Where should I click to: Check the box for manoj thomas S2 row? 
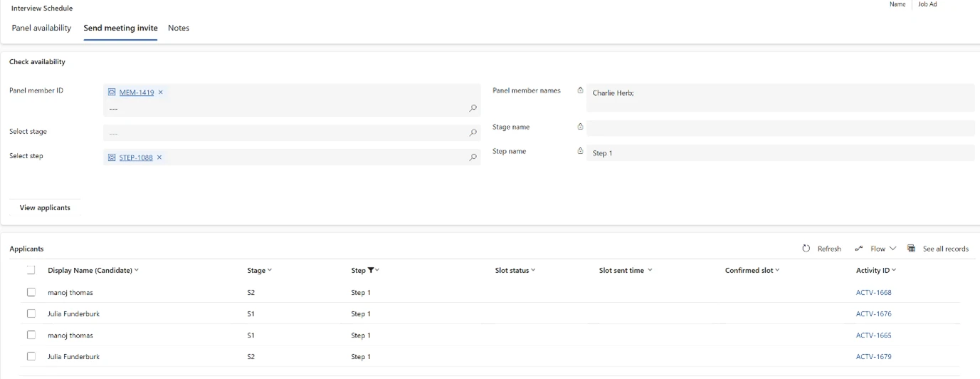click(31, 292)
